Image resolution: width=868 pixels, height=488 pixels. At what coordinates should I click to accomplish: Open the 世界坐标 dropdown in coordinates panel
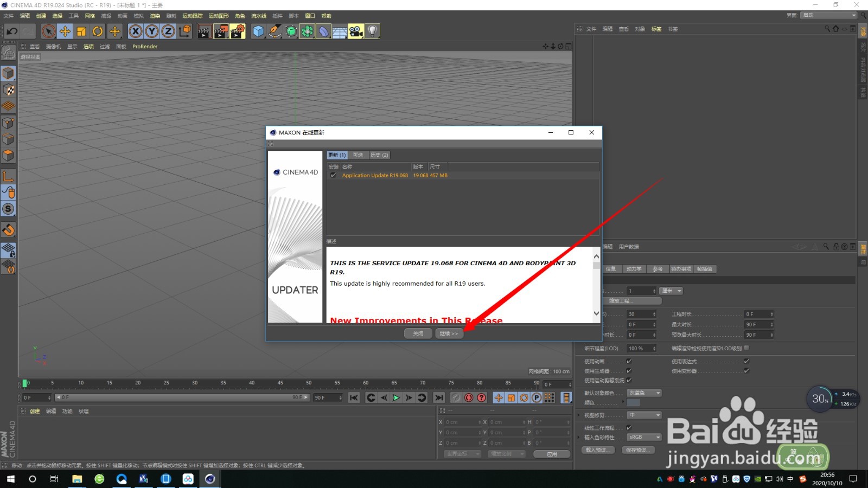click(463, 454)
